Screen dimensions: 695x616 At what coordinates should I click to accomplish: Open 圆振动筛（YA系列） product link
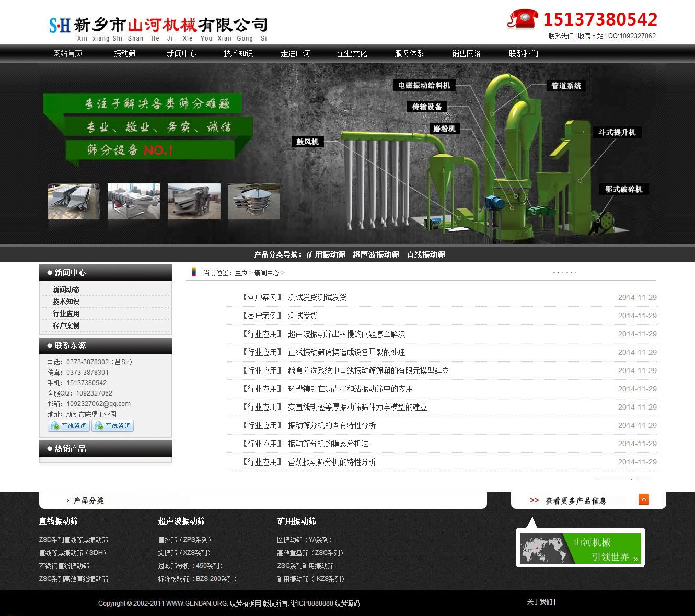tap(306, 540)
